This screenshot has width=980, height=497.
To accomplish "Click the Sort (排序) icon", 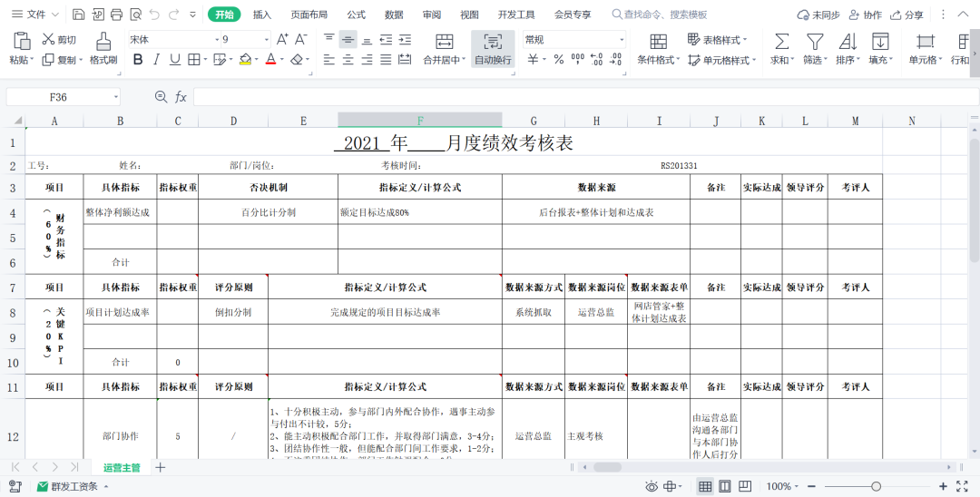I will point(848,42).
